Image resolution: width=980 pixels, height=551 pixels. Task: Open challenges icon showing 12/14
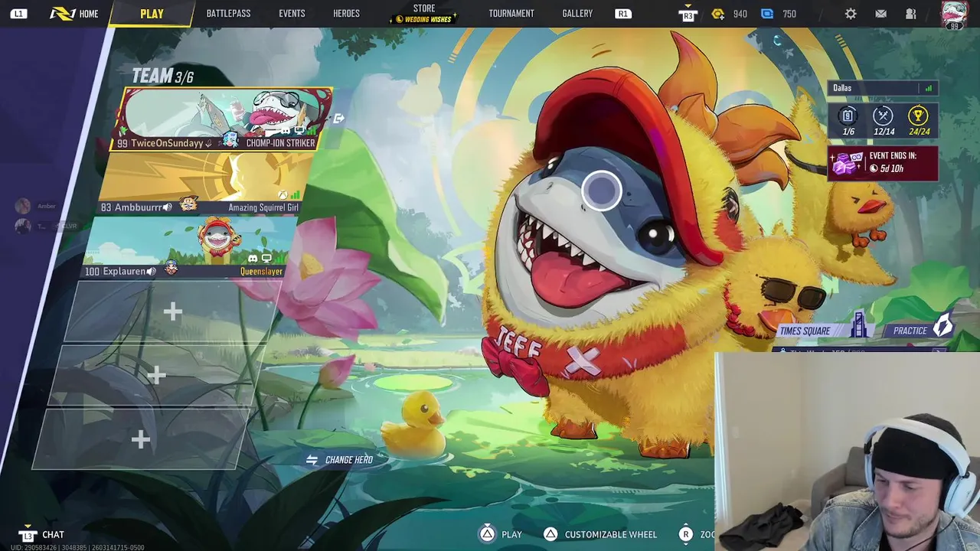click(x=883, y=116)
